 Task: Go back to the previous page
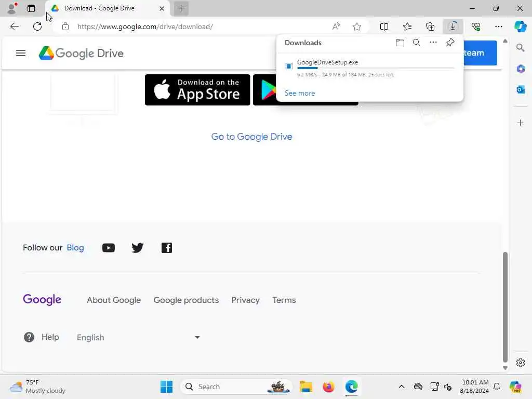[14, 26]
